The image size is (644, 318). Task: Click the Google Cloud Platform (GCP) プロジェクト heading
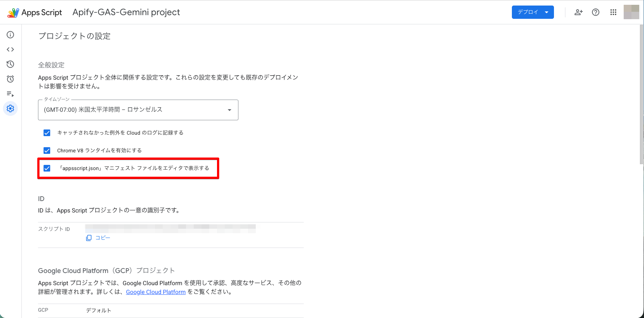[x=106, y=271]
